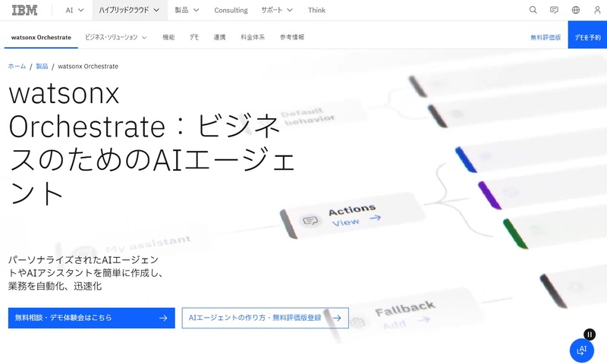Pause the hero animation
Image resolution: width=607 pixels, height=364 pixels.
tap(590, 334)
